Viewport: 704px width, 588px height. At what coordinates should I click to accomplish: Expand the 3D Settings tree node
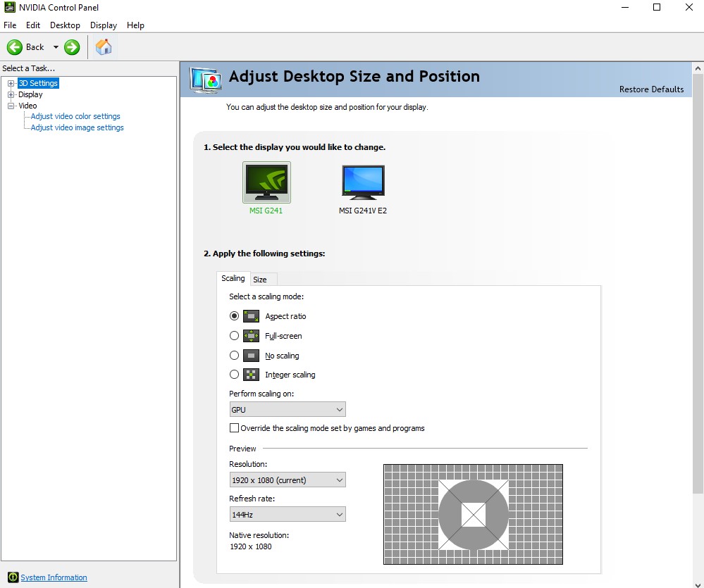(x=11, y=83)
